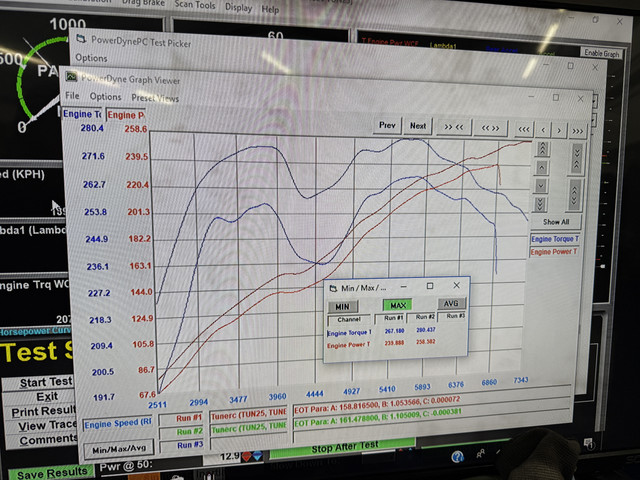Screen dimensions: 640x480
Task: Select the Run #3 box below graph
Action: click(182, 445)
